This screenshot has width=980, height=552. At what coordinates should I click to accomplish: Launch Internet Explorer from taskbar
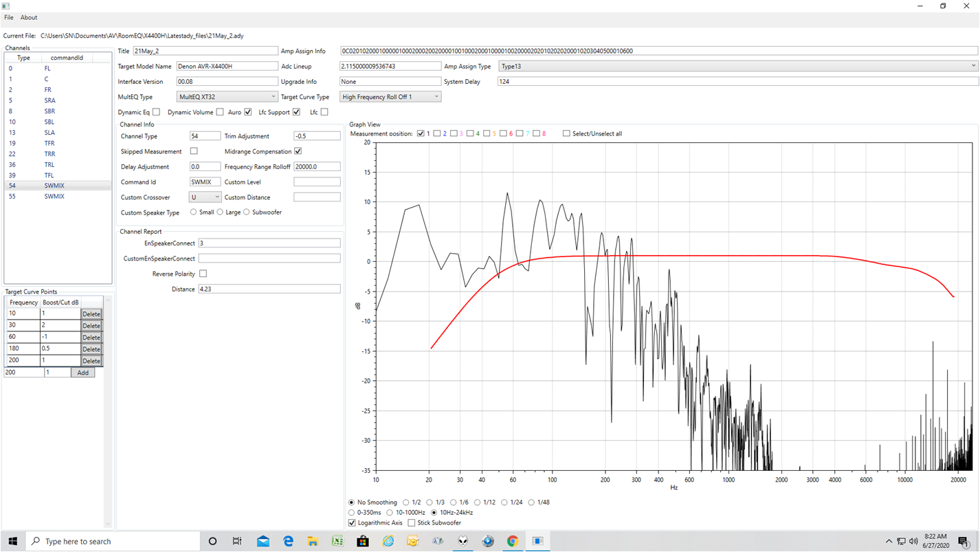pyautogui.click(x=388, y=541)
